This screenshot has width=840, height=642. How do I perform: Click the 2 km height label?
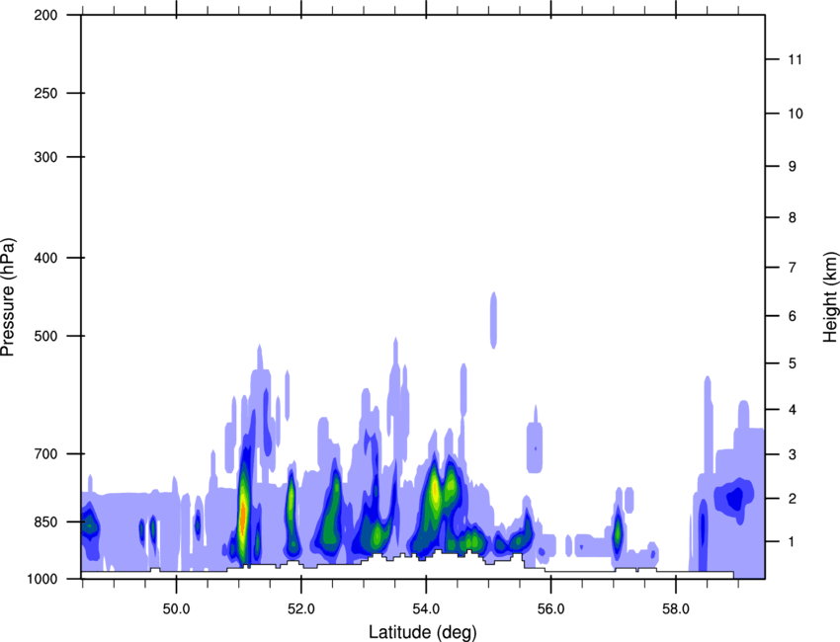pos(793,499)
